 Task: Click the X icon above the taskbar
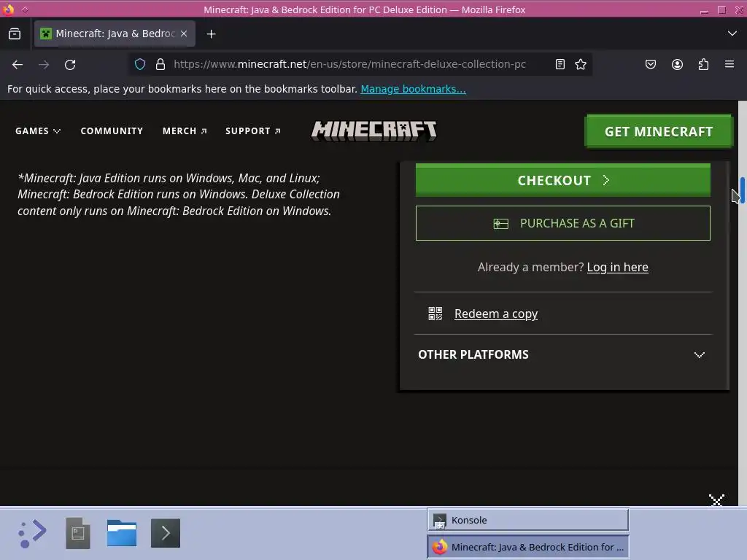click(716, 500)
